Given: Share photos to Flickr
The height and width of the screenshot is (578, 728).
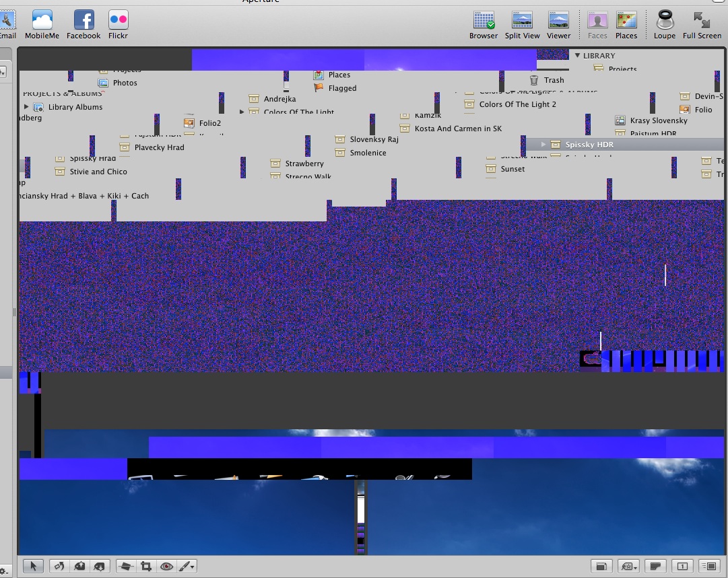Looking at the screenshot, I should [118, 24].
